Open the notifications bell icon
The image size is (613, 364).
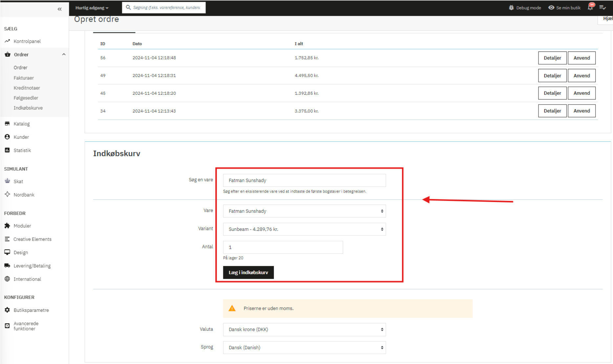[590, 7]
